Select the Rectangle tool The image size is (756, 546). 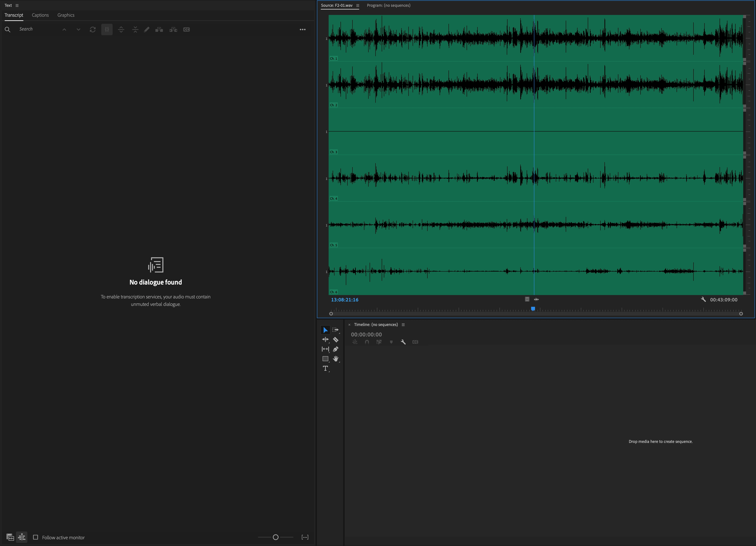click(x=325, y=359)
